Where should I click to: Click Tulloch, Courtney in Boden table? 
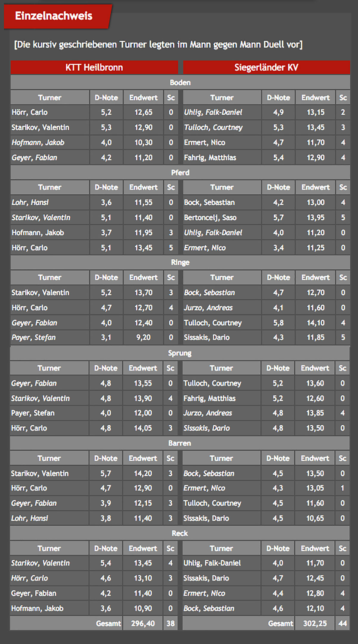click(x=213, y=128)
